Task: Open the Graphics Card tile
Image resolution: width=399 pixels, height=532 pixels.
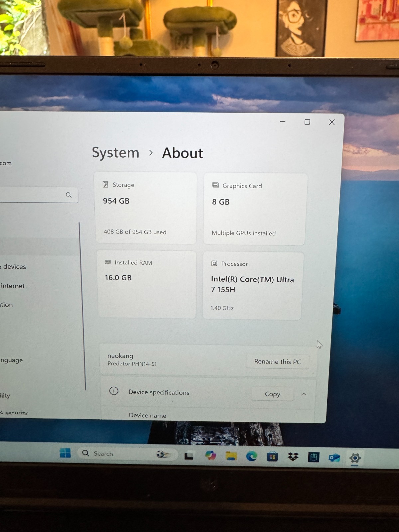Action: coord(255,209)
